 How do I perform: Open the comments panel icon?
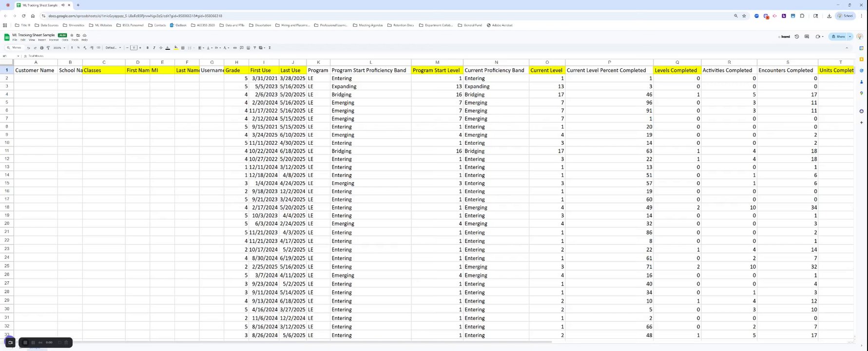click(x=807, y=37)
